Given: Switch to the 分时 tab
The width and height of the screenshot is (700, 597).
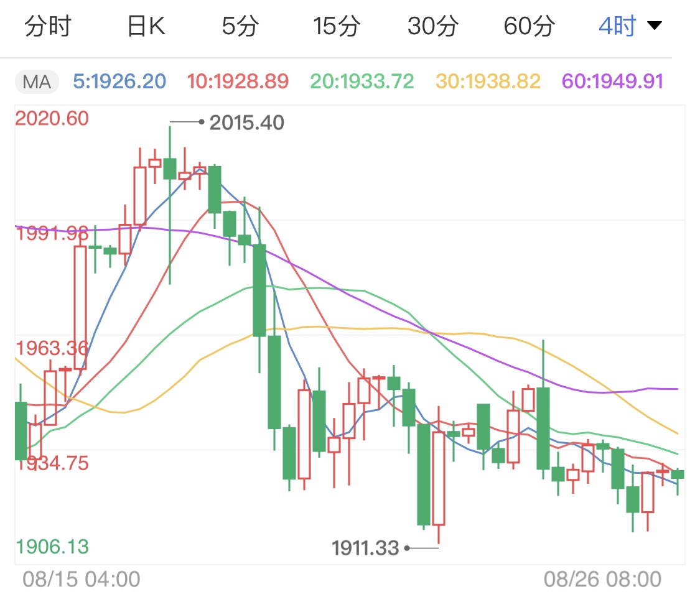Looking at the screenshot, I should pos(48,26).
